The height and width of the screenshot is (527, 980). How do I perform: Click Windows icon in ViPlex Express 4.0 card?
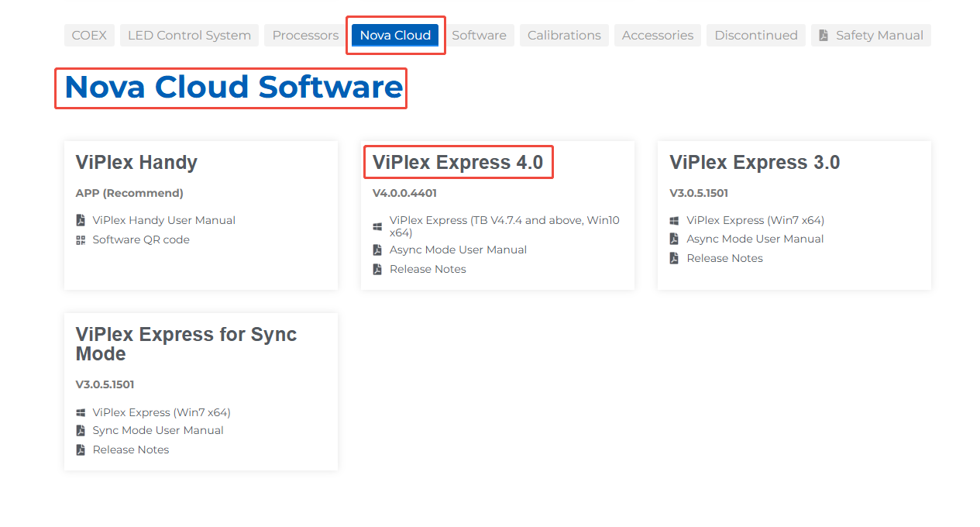[377, 226]
